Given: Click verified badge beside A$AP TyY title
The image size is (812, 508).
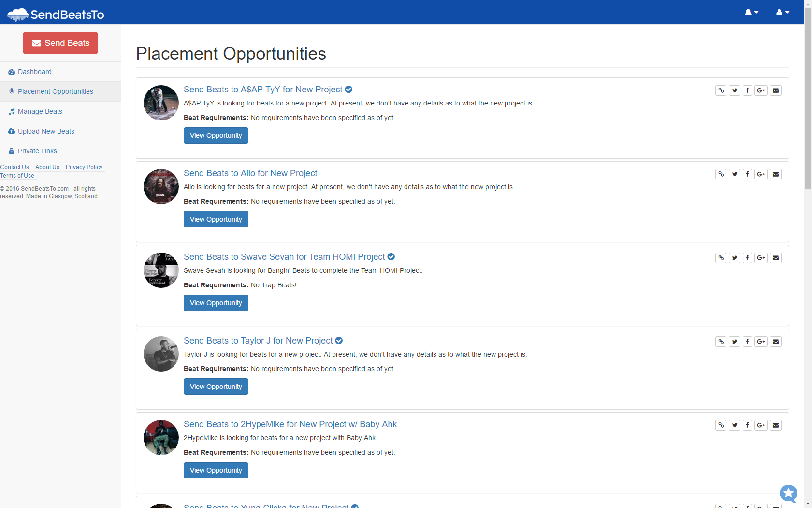Looking at the screenshot, I should [348, 90].
